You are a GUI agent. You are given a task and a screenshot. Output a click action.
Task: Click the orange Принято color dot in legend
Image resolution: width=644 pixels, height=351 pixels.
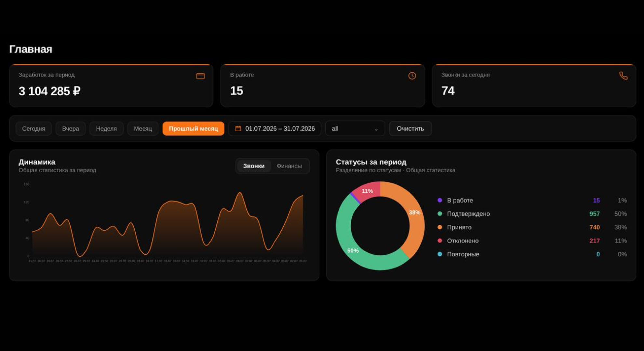coord(440,227)
